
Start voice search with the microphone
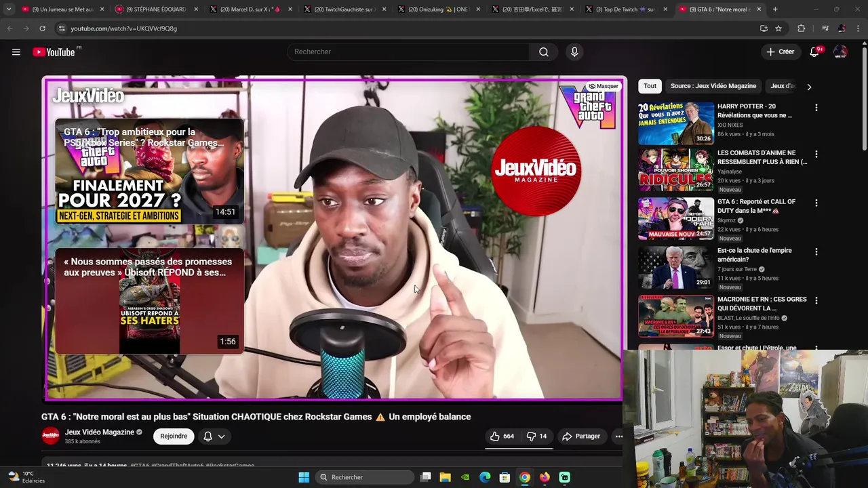pos(574,52)
